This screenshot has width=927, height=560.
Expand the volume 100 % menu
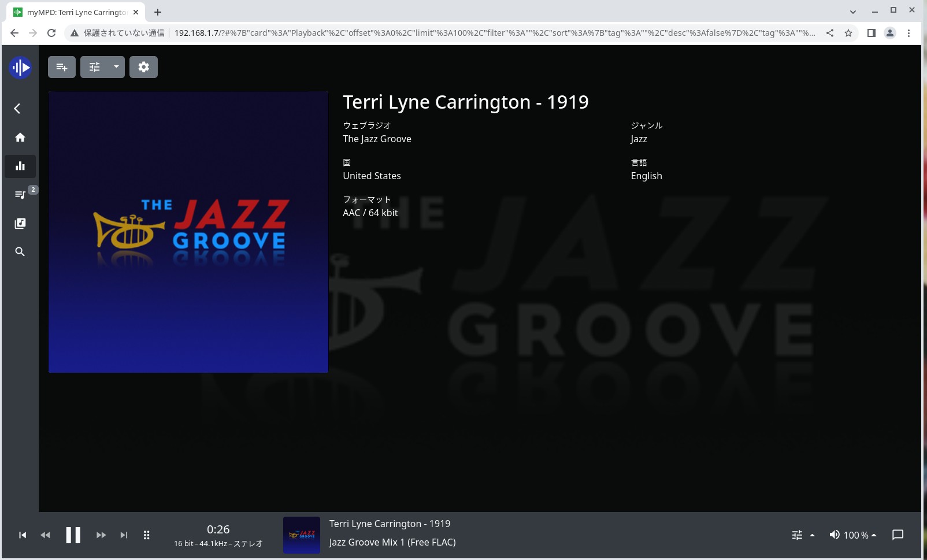point(853,535)
